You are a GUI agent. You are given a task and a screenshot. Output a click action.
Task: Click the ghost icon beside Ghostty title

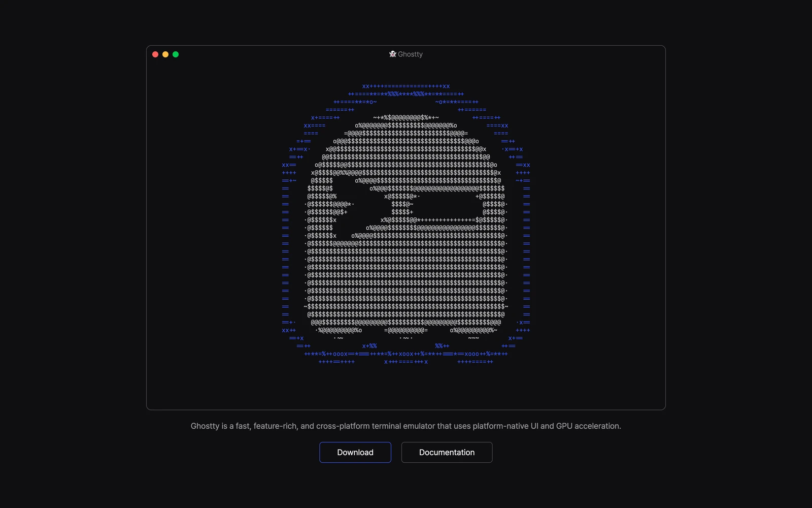pos(393,54)
